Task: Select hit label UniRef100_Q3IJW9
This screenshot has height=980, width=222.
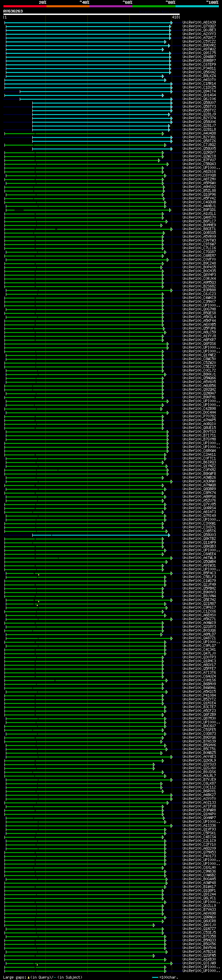Action: (x=199, y=963)
